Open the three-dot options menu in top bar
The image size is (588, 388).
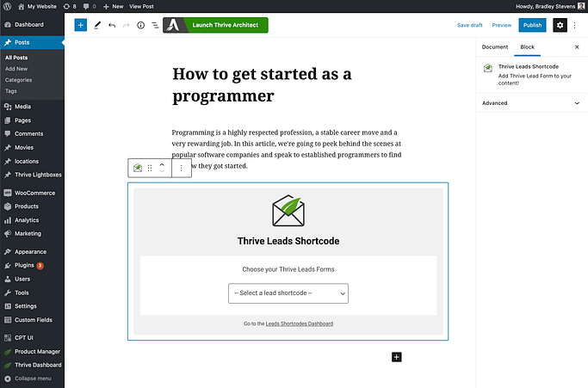(578, 25)
